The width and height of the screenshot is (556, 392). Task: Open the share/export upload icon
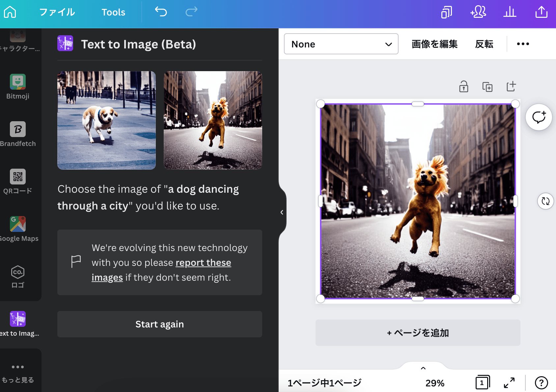tap(541, 12)
